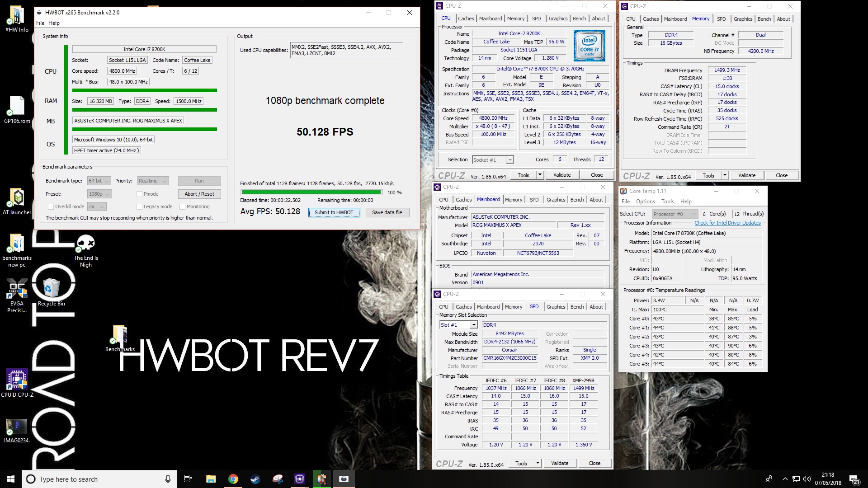Open Task View on the taskbar
This screenshot has width=868, height=488.
[188, 479]
